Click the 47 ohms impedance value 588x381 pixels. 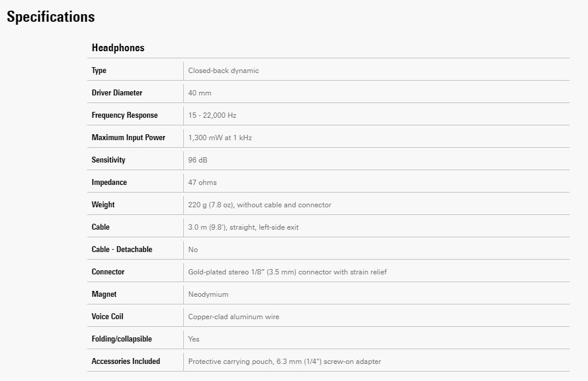202,183
